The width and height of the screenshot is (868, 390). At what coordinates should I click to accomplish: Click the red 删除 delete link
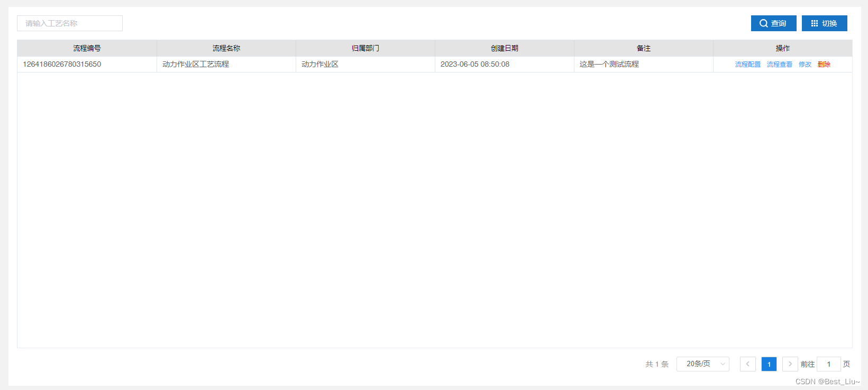pos(824,65)
